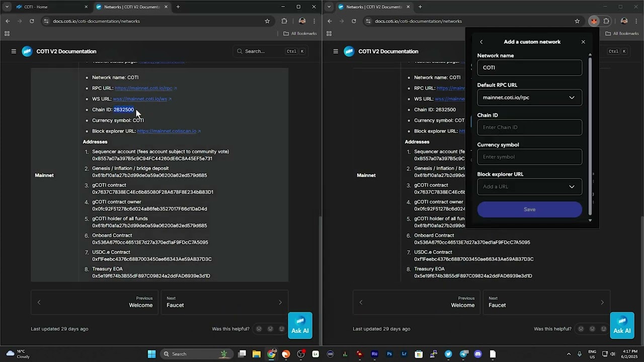Screen dimensions: 644x362
Task: Open a new tab in the right browser
Action: (x=420, y=7)
